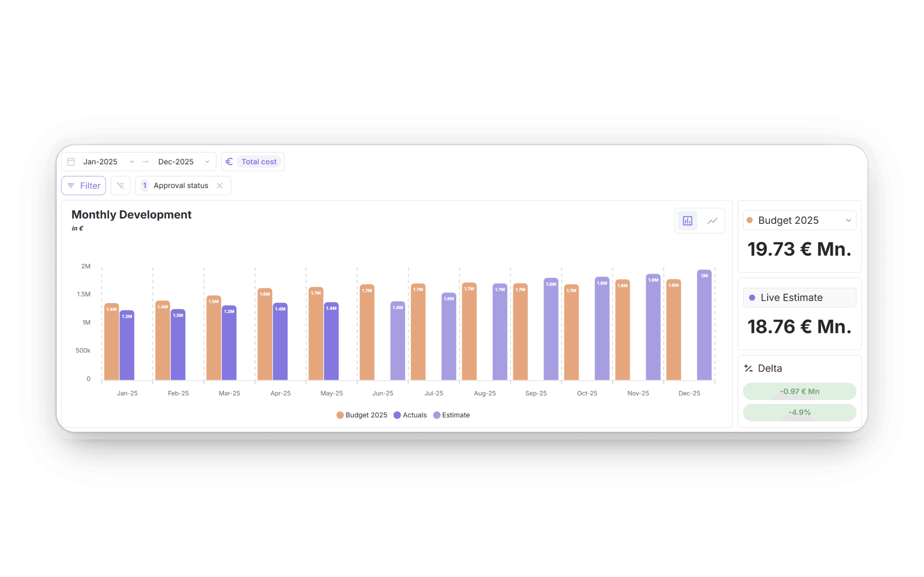Screen dimensions: 924x577
Task: Click the clear filters icon
Action: click(x=120, y=186)
